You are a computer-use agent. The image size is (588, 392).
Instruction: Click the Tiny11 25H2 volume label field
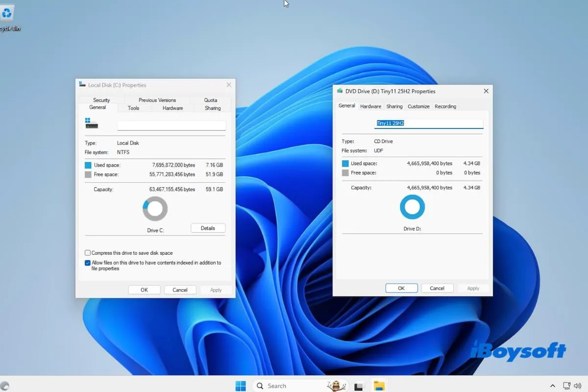[429, 123]
